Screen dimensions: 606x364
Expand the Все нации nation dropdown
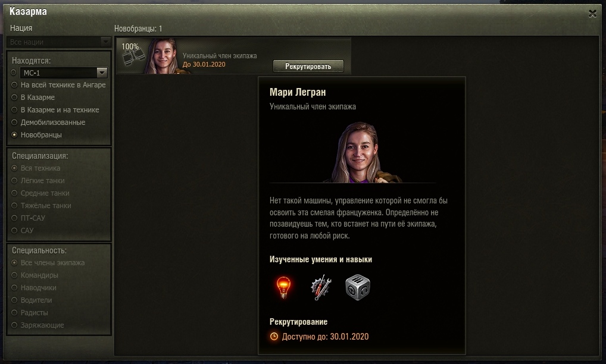59,42
